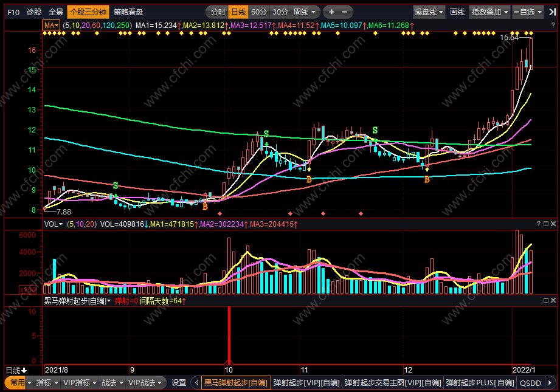Open the VIP战法 menu

pyautogui.click(x=145, y=383)
